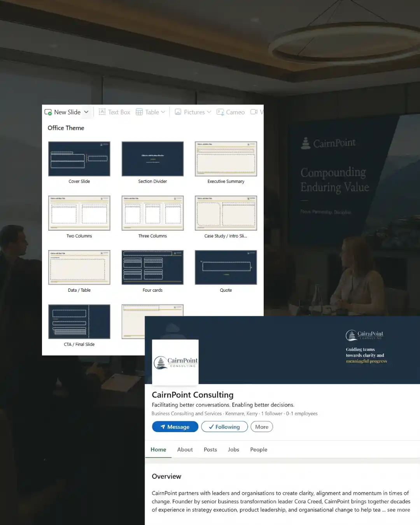This screenshot has width=420, height=525.
Task: Choose the Executive Summary layout thumbnail
Action: [x=226, y=159]
